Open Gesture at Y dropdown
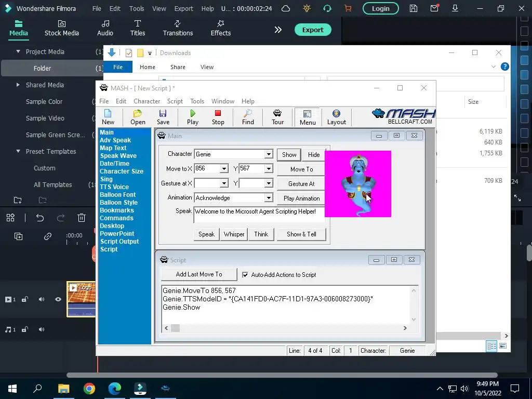The width and height of the screenshot is (532, 399). (x=269, y=183)
